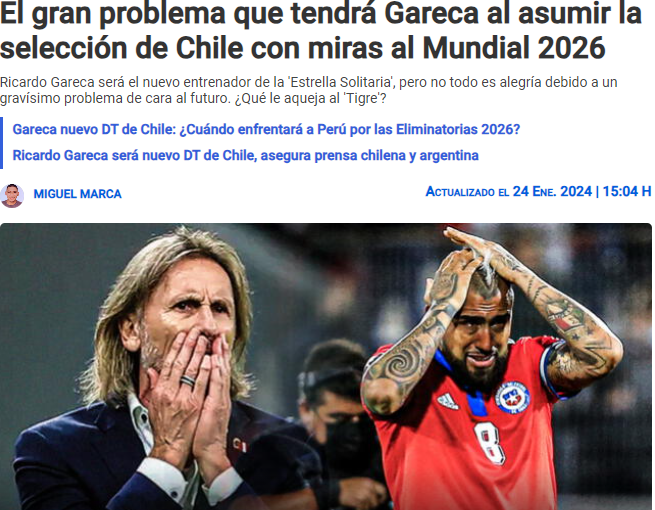Image resolution: width=655 pixels, height=510 pixels.
Task: Click the blue bar beside related links
Action: point(1,143)
